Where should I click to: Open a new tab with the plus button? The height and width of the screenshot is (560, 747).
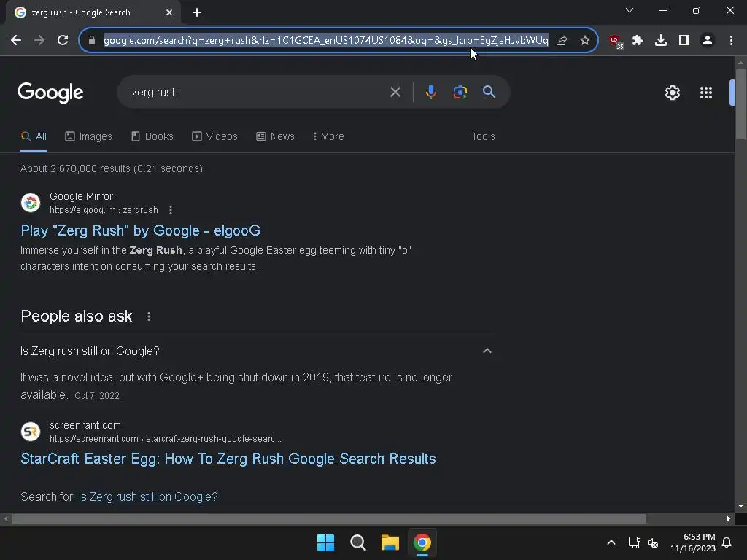click(197, 12)
